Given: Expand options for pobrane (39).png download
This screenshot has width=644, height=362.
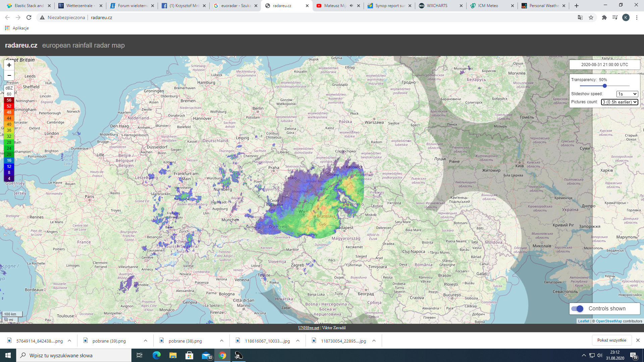Looking at the screenshot, I should [146, 341].
